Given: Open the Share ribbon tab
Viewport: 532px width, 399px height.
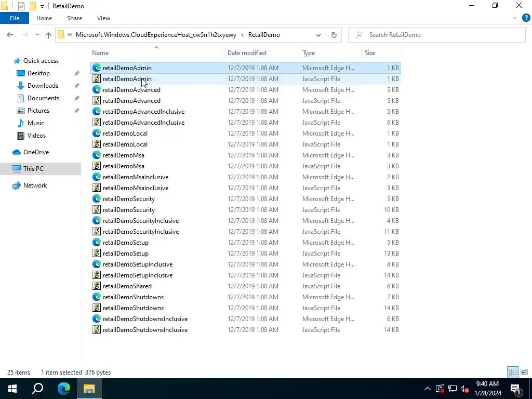Looking at the screenshot, I should coord(74,18).
